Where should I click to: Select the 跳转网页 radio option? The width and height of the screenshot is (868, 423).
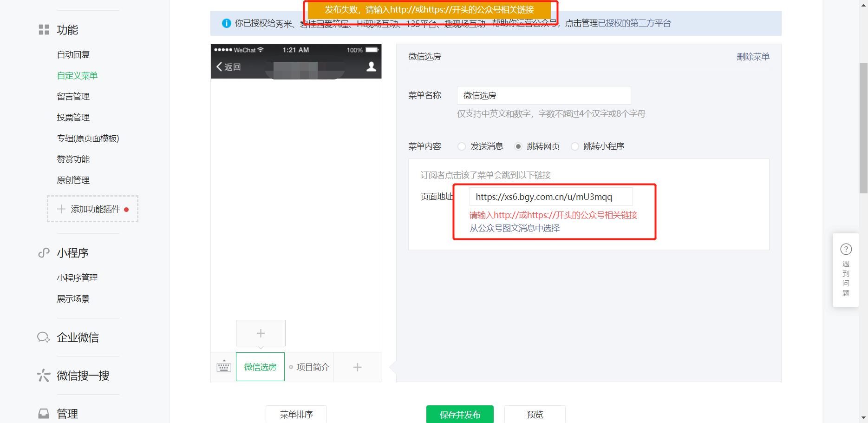[x=518, y=146]
